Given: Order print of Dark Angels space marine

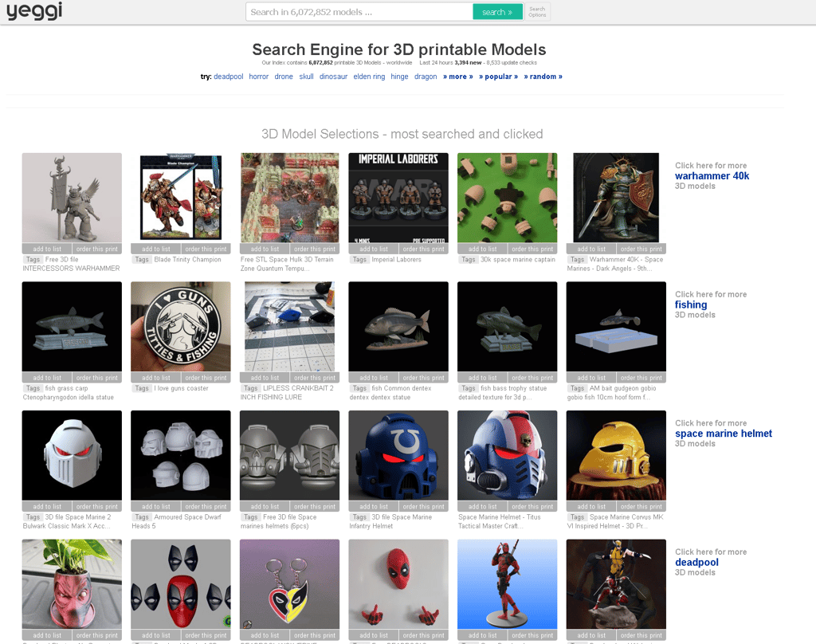Looking at the screenshot, I should 641,249.
